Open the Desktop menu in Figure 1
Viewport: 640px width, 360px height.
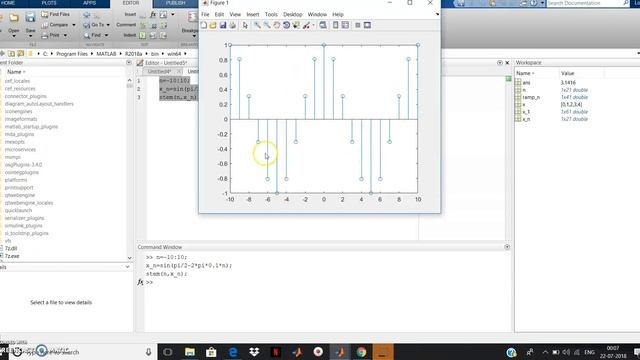293,14
